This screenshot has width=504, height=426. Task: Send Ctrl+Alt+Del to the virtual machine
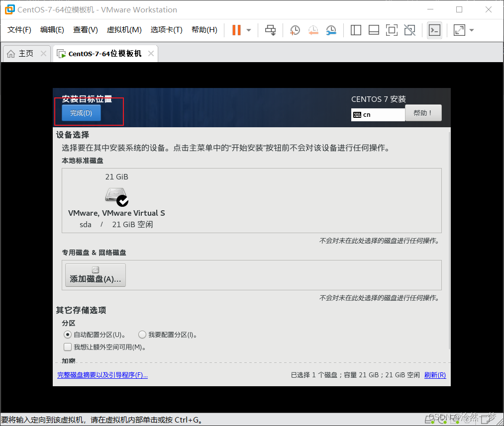pos(270,30)
